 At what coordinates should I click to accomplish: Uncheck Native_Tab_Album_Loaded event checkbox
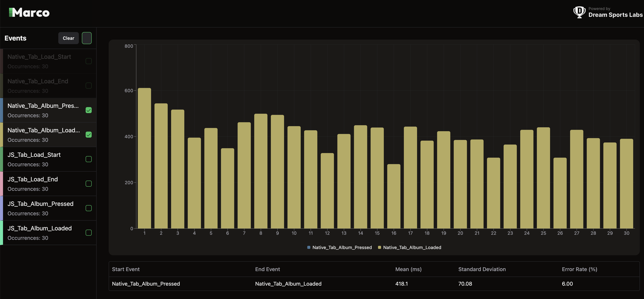(88, 135)
